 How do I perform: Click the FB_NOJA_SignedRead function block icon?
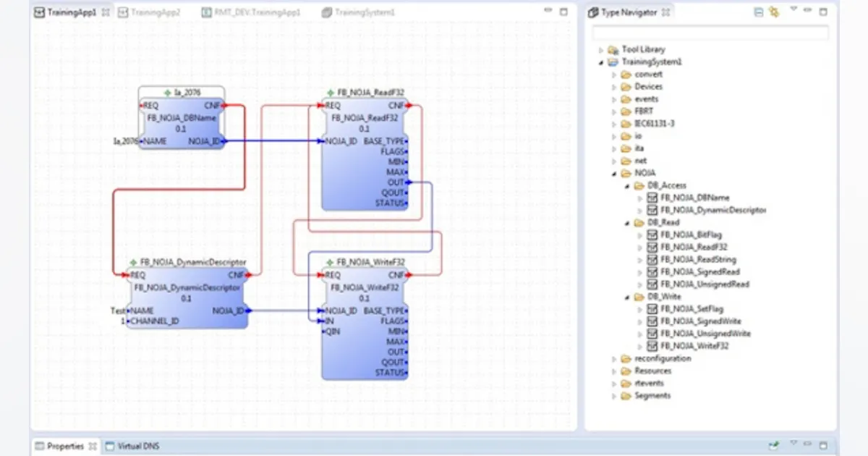[x=652, y=272]
